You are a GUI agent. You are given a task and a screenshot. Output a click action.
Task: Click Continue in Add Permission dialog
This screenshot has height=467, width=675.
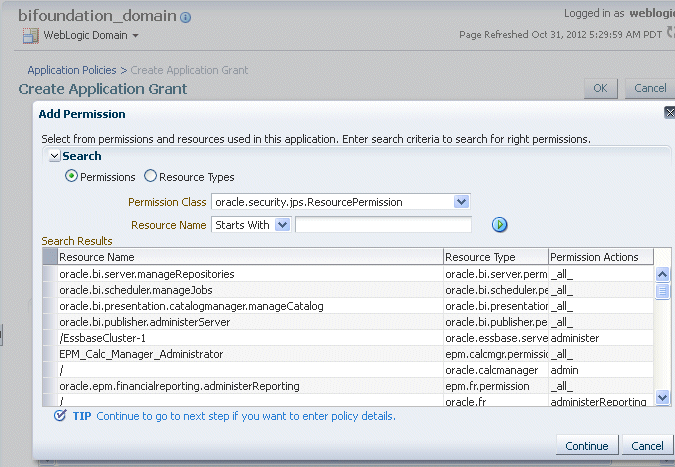point(587,445)
